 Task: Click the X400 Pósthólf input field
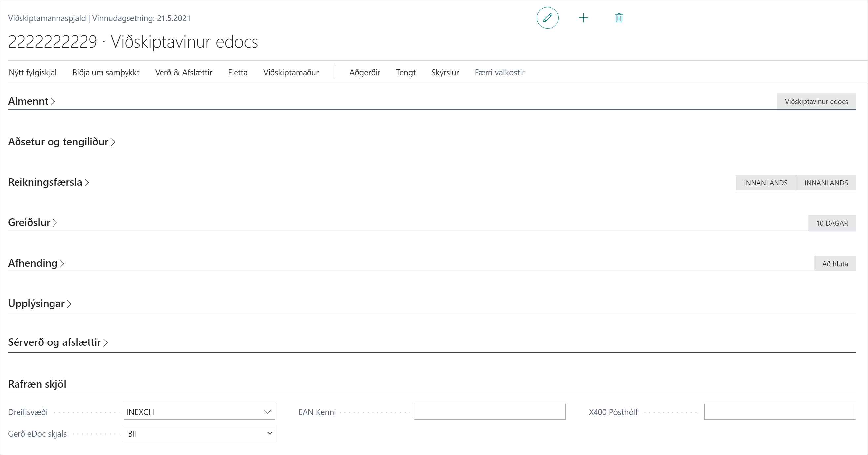point(780,411)
